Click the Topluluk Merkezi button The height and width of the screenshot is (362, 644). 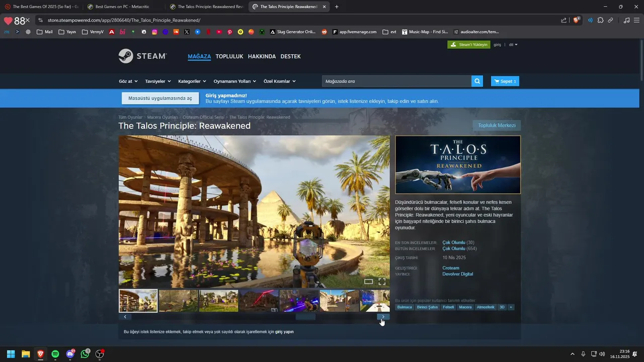click(497, 125)
